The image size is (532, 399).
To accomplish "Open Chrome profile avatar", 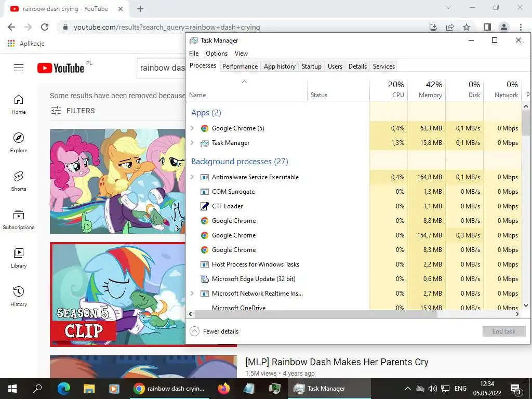I will 504,27.
